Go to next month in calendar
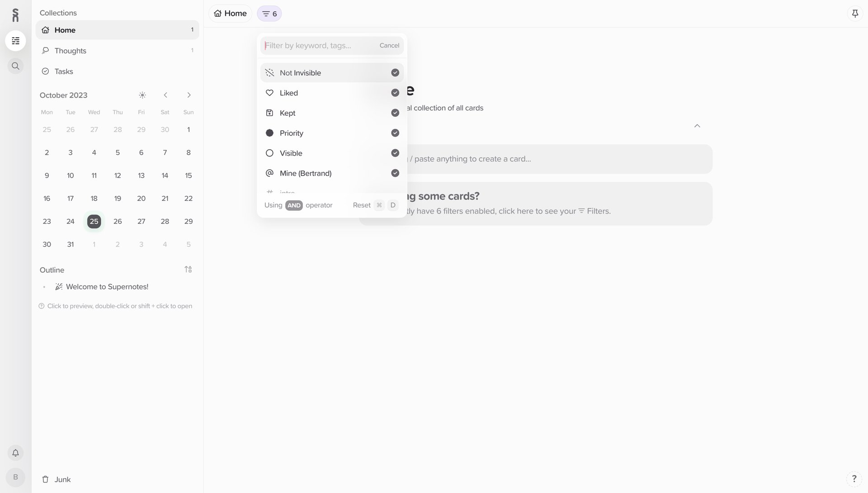 [189, 95]
